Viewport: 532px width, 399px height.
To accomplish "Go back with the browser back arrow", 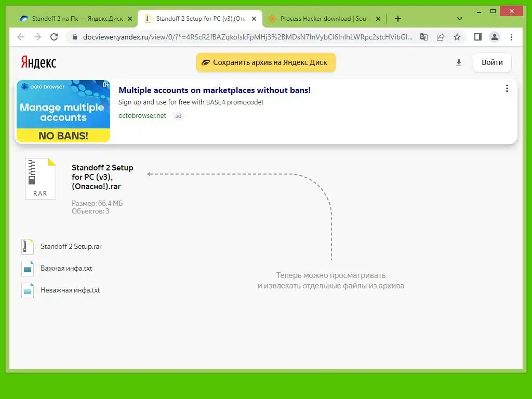I will pyautogui.click(x=21, y=37).
